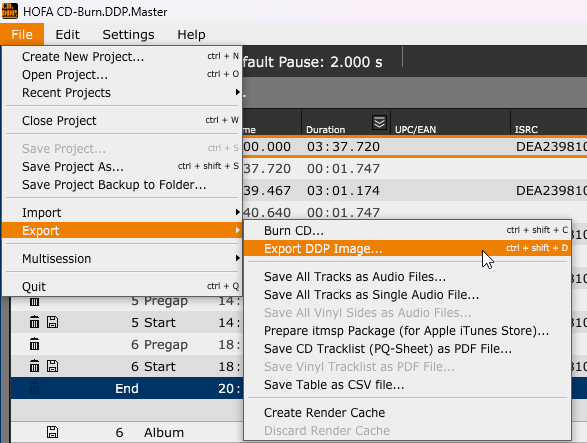The image size is (587, 443).
Task: Choose Quit from File menu
Action: pyautogui.click(x=122, y=286)
